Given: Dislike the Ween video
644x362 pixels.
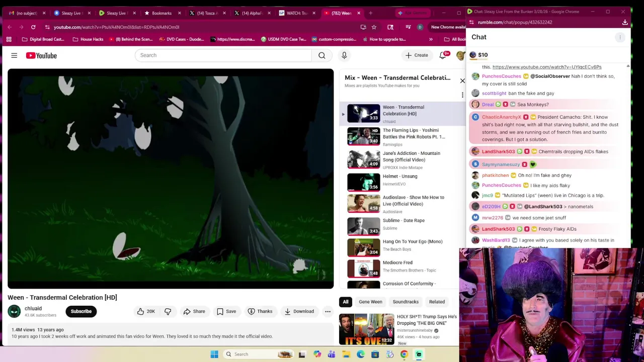Looking at the screenshot, I should 168,311.
